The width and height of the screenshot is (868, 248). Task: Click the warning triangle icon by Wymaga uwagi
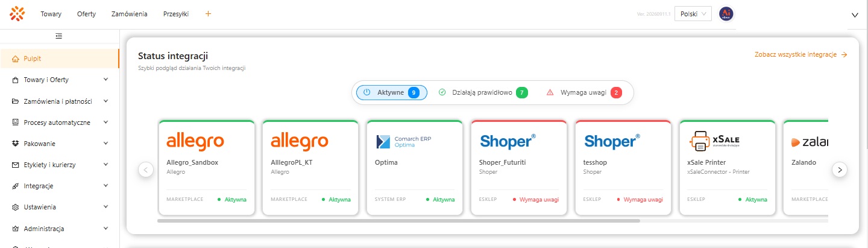tap(550, 92)
